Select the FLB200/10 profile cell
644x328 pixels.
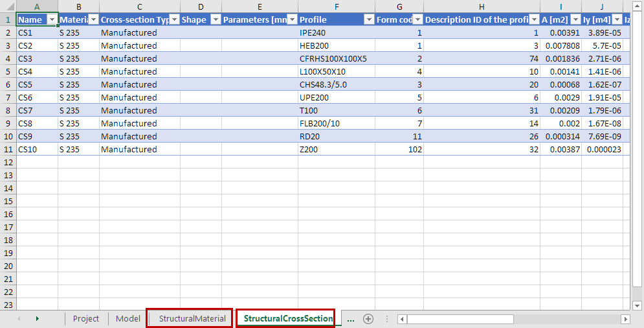(337, 123)
